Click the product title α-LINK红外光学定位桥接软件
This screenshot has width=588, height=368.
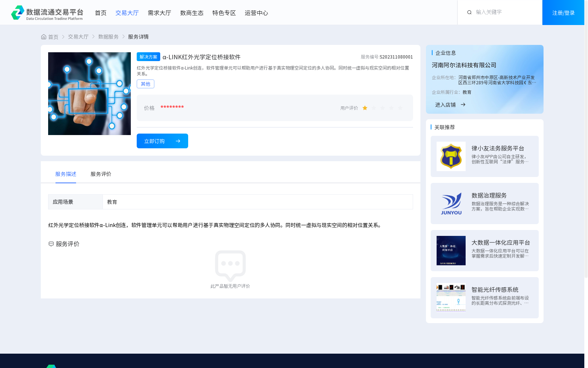201,57
